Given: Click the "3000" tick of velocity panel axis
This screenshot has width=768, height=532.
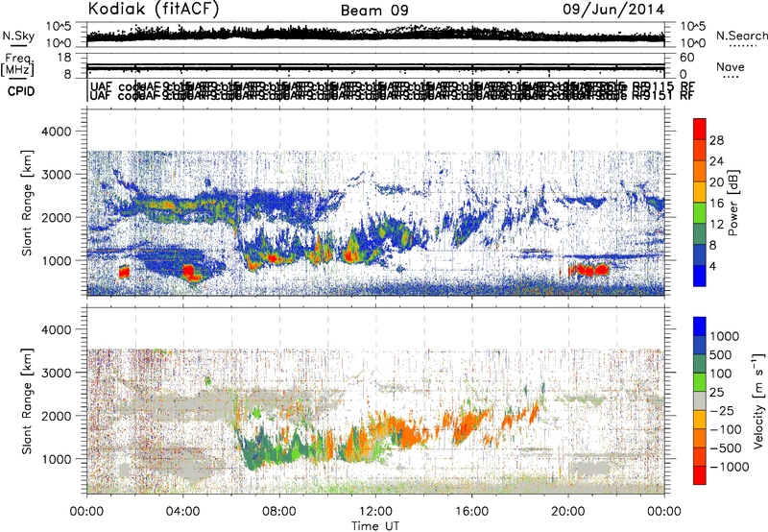Looking at the screenshot, I should [x=57, y=373].
